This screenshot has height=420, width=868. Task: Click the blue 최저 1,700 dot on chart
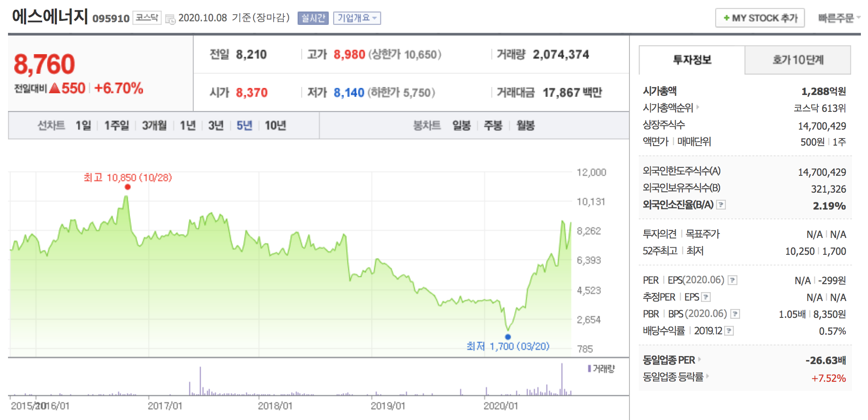(x=508, y=337)
